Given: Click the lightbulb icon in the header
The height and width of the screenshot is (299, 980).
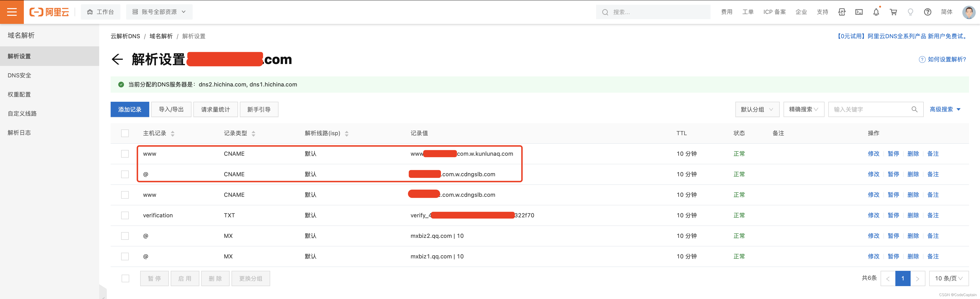Looking at the screenshot, I should [910, 12].
